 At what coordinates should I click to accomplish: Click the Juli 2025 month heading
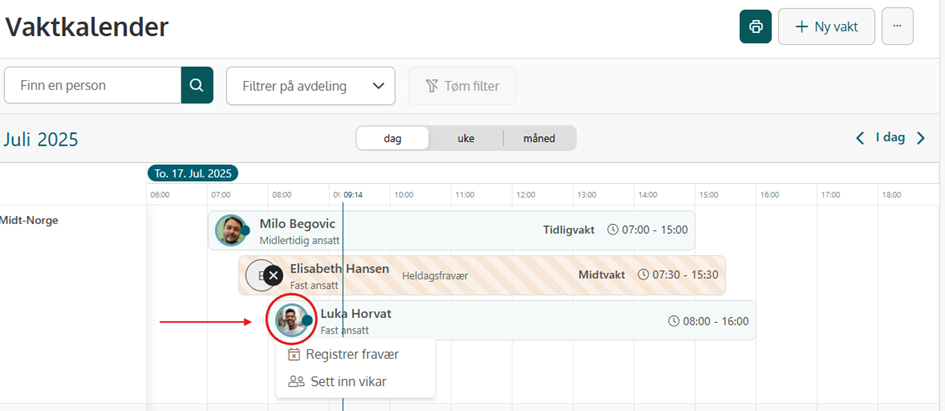tap(41, 140)
